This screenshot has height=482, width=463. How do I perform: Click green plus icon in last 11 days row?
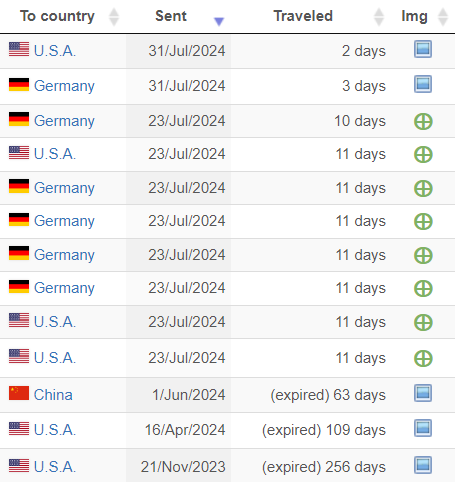coord(423,359)
